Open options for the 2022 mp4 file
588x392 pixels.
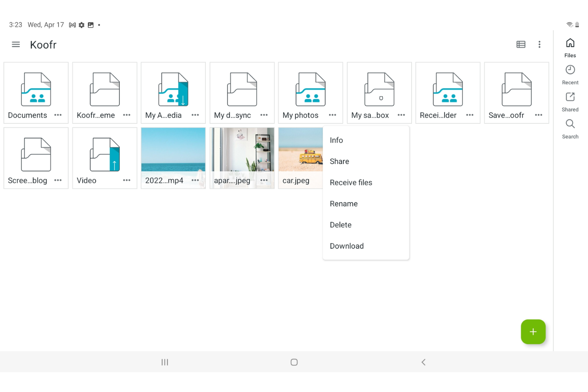pyautogui.click(x=195, y=180)
